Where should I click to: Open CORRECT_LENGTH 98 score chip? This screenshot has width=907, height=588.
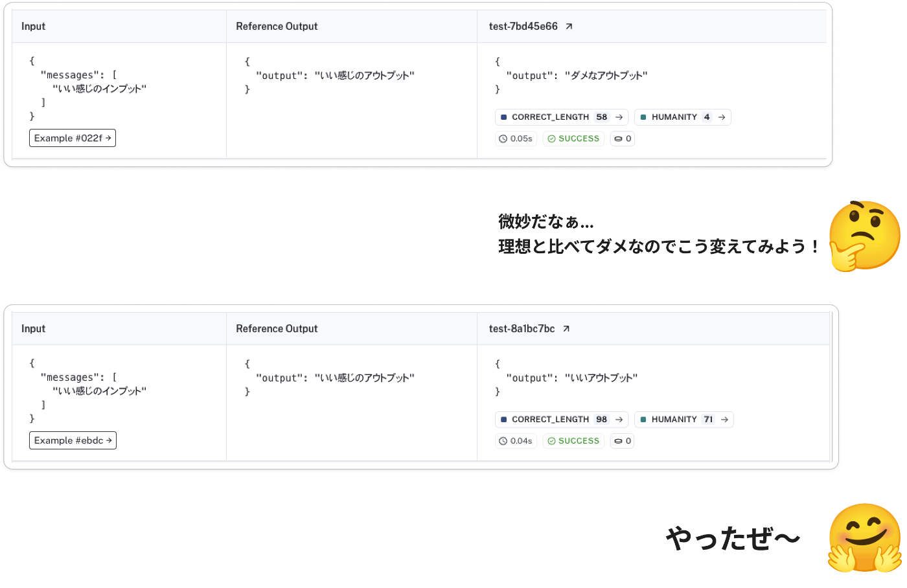[562, 420]
